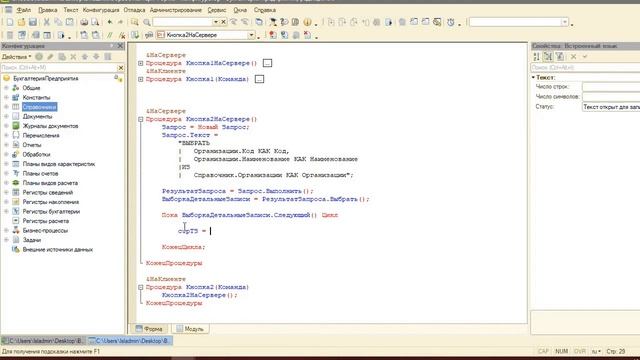Viewport: 640px width, 360px height.
Task: Click the Число строк property field
Action: 611,87
